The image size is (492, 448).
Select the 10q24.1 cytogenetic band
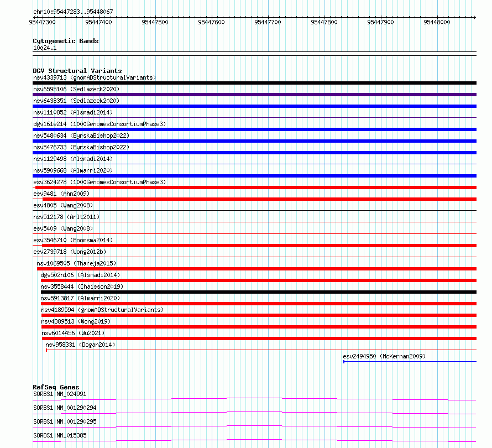(45, 48)
